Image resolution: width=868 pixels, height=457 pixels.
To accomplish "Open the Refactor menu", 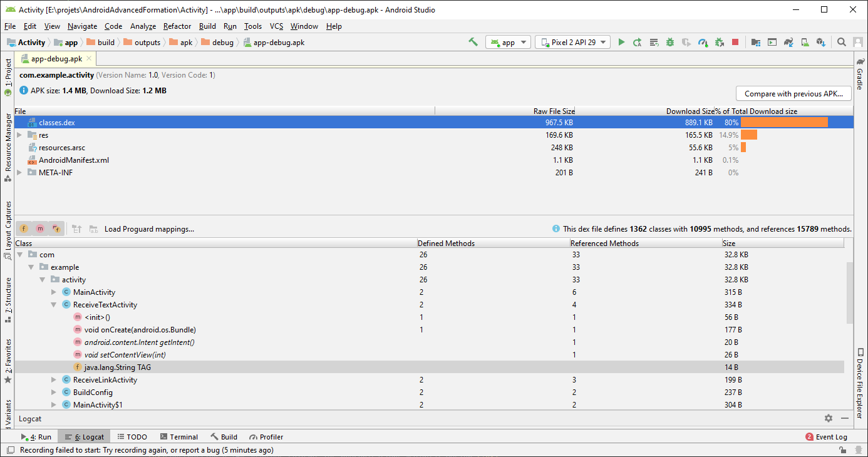I will [x=177, y=26].
